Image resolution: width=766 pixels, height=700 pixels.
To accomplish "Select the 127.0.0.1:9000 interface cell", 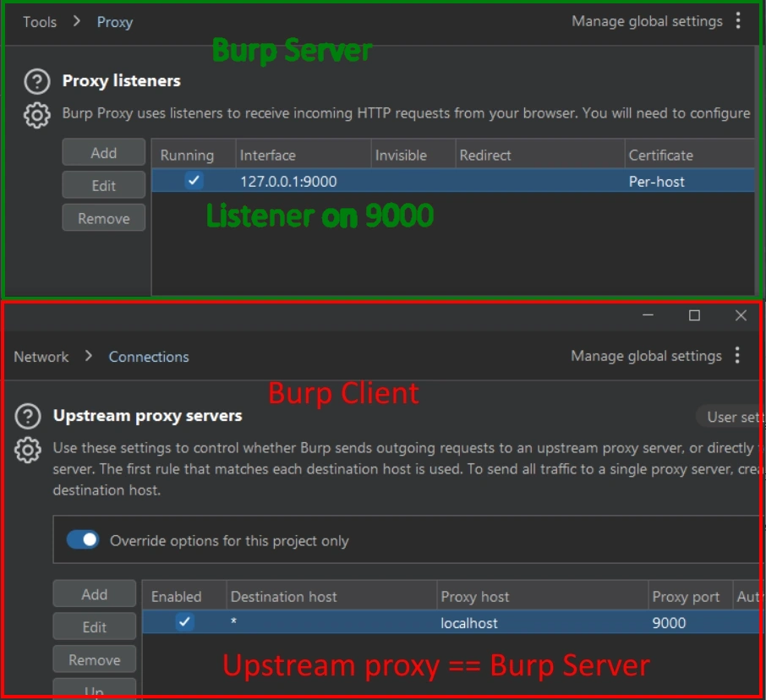I will [304, 181].
